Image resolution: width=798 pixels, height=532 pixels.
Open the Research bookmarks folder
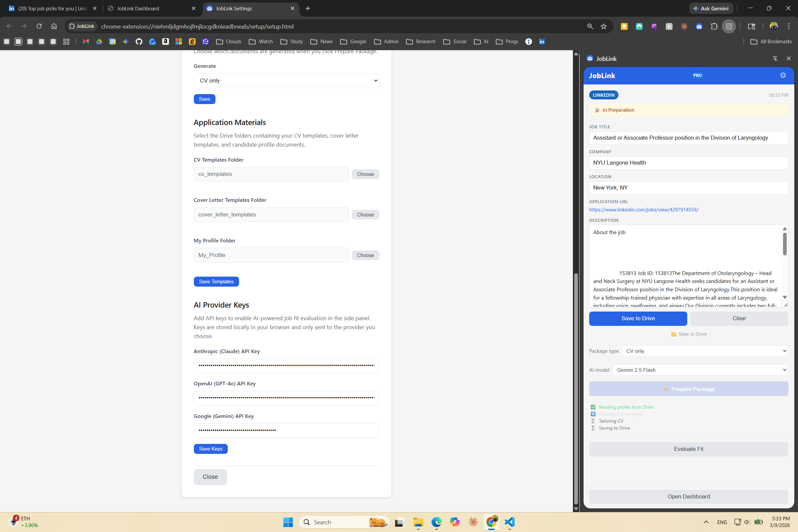(421, 41)
